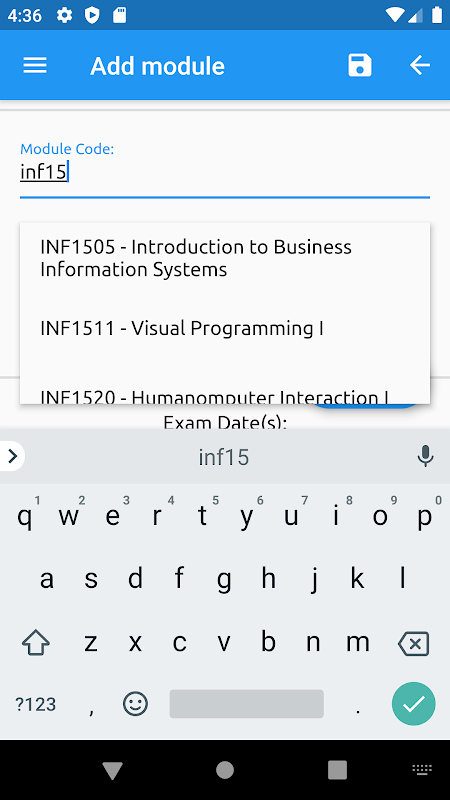Go back using the arrow icon
The width and height of the screenshot is (450, 800).
point(420,65)
